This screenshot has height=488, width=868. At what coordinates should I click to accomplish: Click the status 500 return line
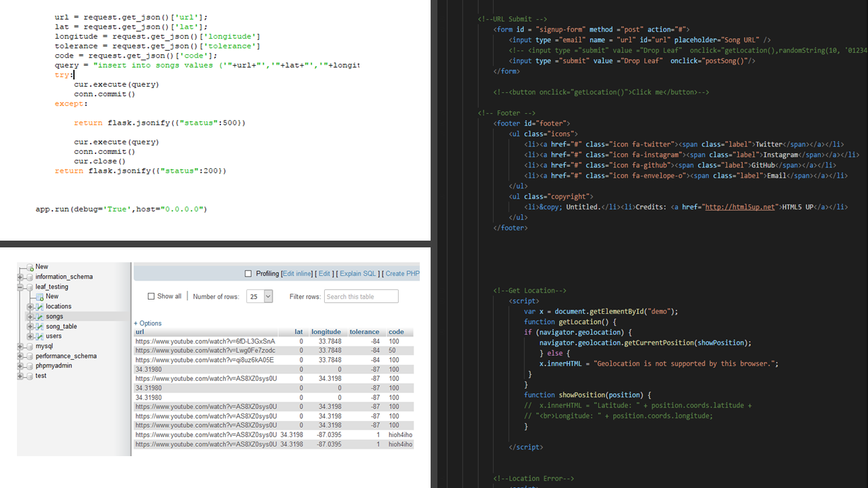[x=159, y=123]
